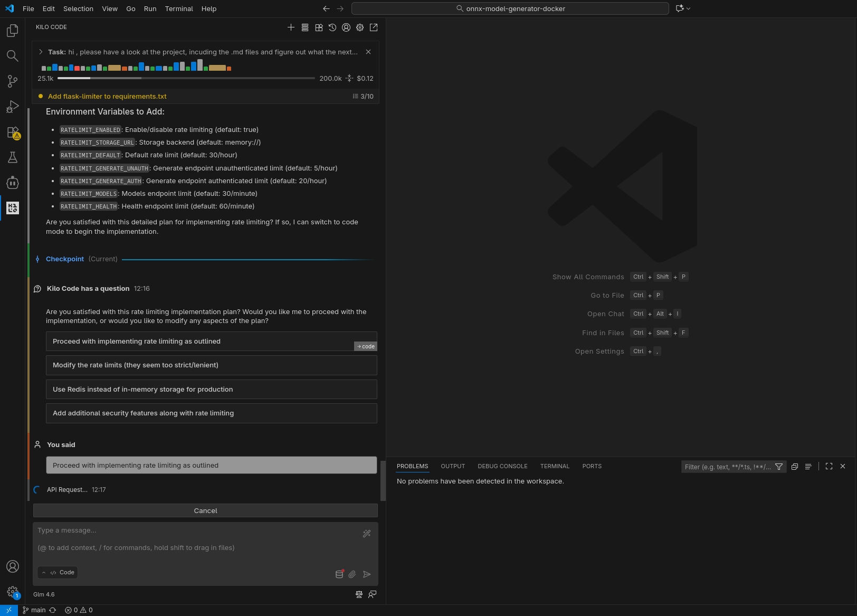Open Kilo Code settings gear
Screen dimensions: 857x616
pos(360,27)
